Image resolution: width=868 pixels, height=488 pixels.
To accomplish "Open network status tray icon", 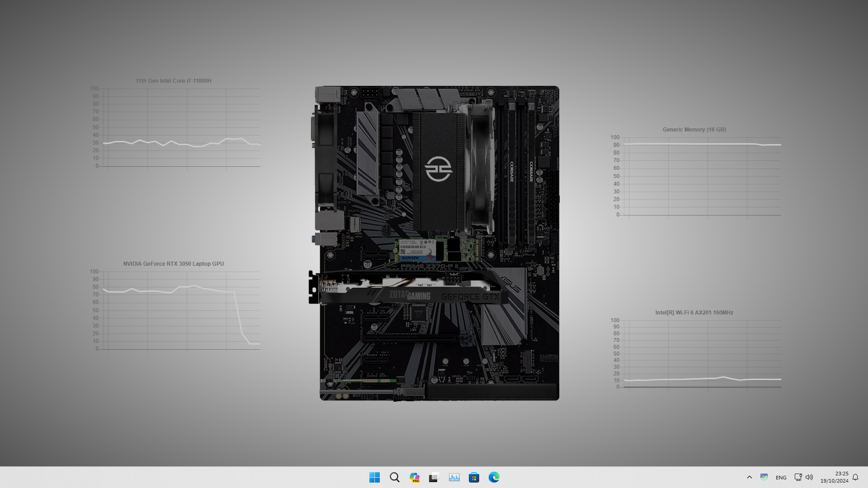I will point(798,477).
